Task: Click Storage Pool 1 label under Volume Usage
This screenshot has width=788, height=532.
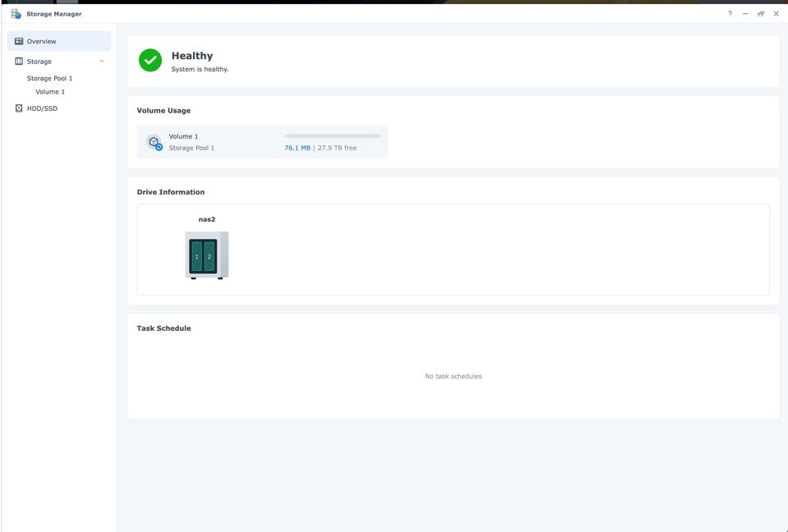Action: pos(191,148)
